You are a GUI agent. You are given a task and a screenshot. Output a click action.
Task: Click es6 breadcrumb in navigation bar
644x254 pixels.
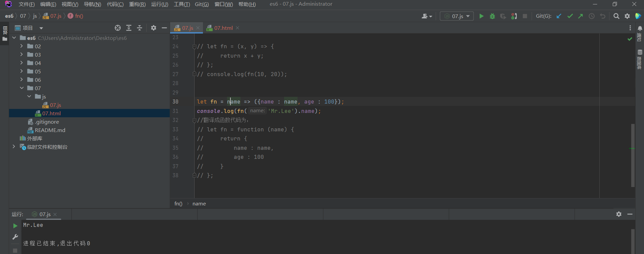tap(9, 16)
